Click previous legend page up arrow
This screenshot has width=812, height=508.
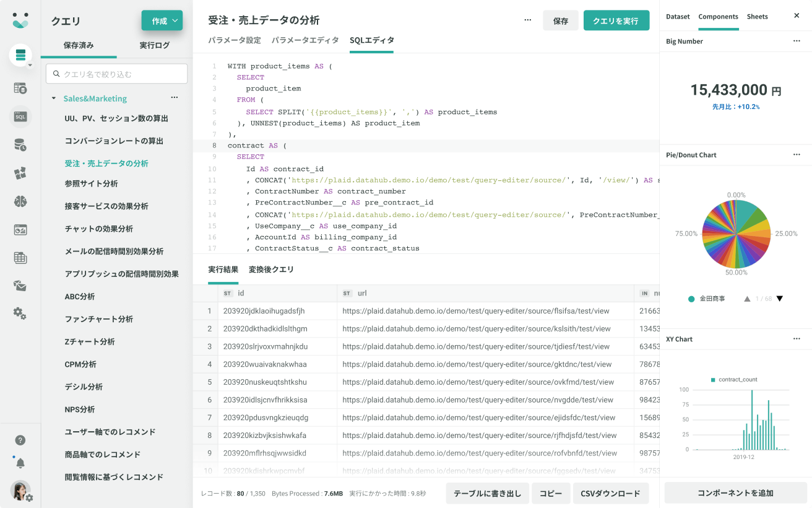pos(747,299)
